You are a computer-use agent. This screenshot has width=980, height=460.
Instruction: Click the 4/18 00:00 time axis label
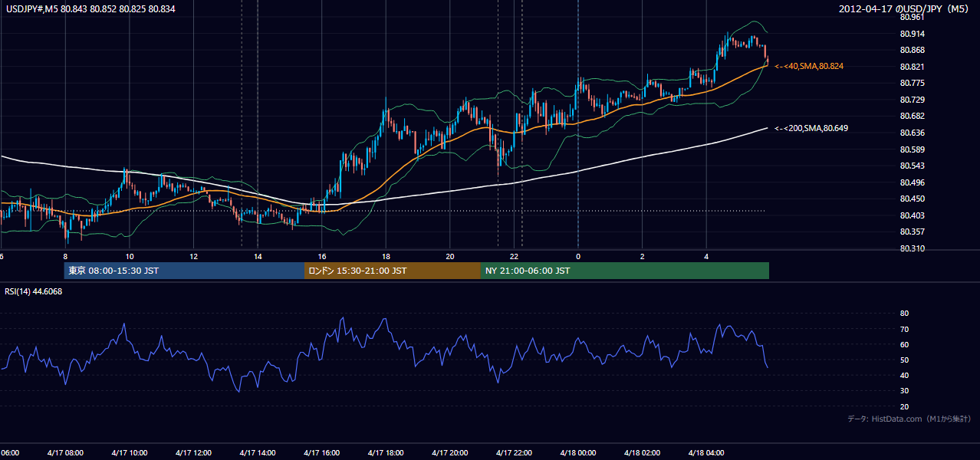[x=578, y=452]
